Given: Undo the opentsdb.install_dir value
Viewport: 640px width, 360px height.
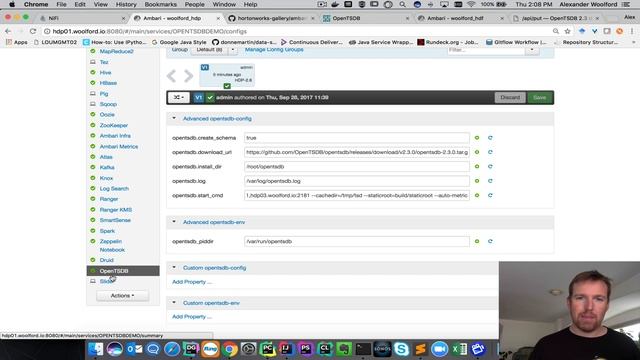Looking at the screenshot, I should tap(490, 167).
